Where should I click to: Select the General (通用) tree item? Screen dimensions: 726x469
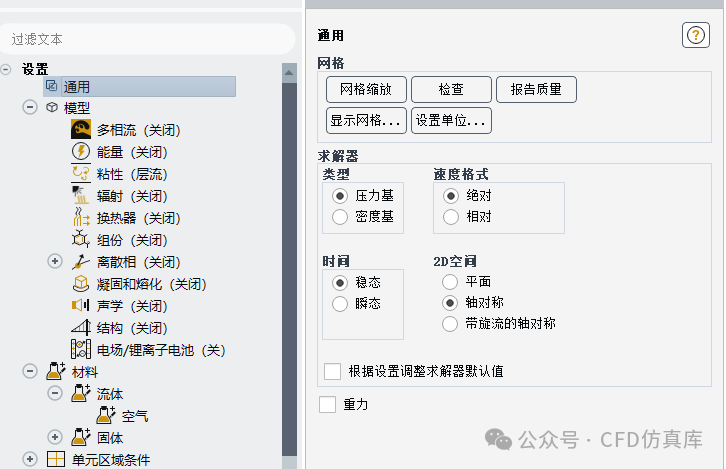[77, 87]
